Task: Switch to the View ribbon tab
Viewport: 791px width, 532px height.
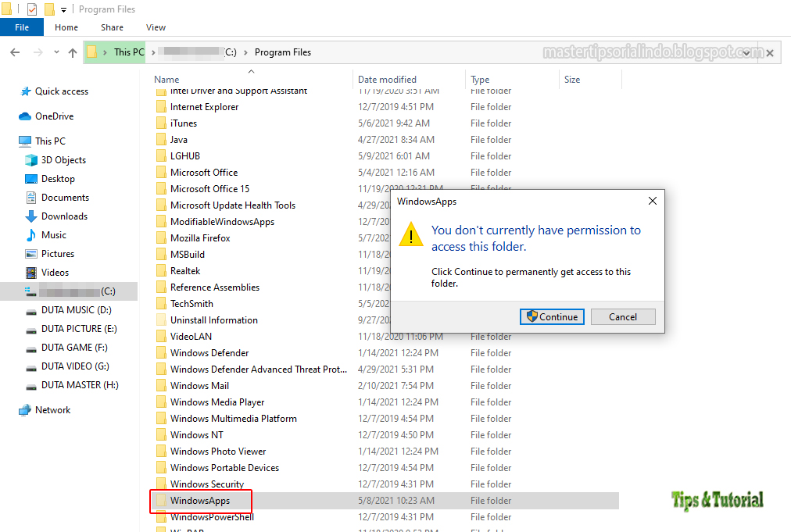Action: pos(156,27)
